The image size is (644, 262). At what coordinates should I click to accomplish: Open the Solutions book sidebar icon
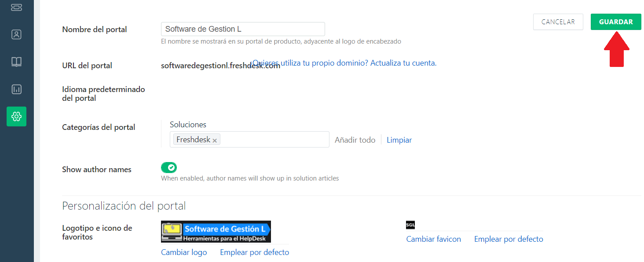point(16,62)
